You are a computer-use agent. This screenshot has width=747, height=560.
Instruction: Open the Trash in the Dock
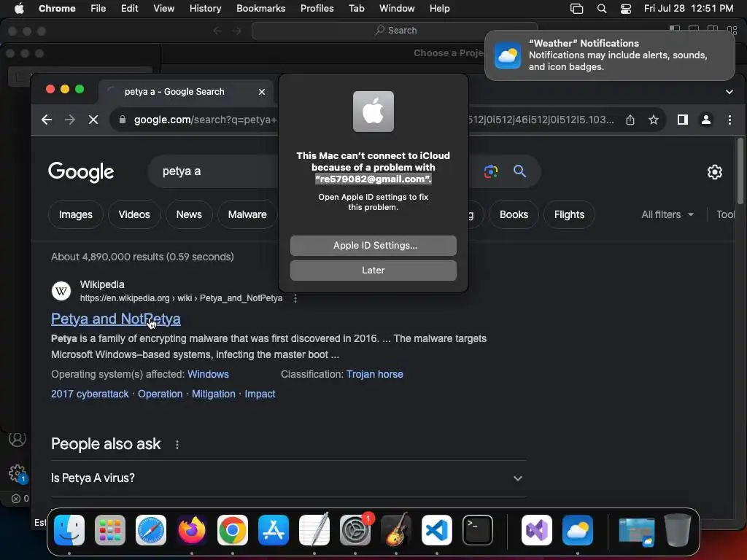[x=678, y=530]
